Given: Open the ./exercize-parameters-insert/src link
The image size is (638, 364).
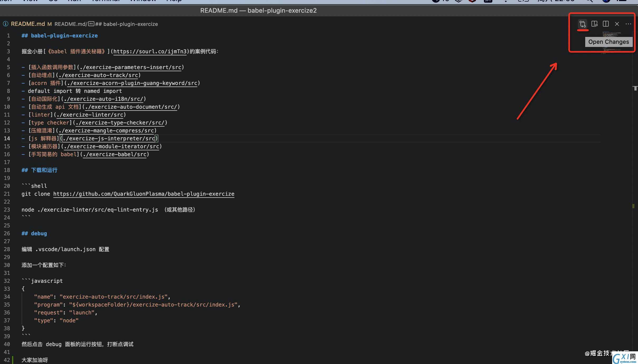Looking at the screenshot, I should pyautogui.click(x=131, y=67).
